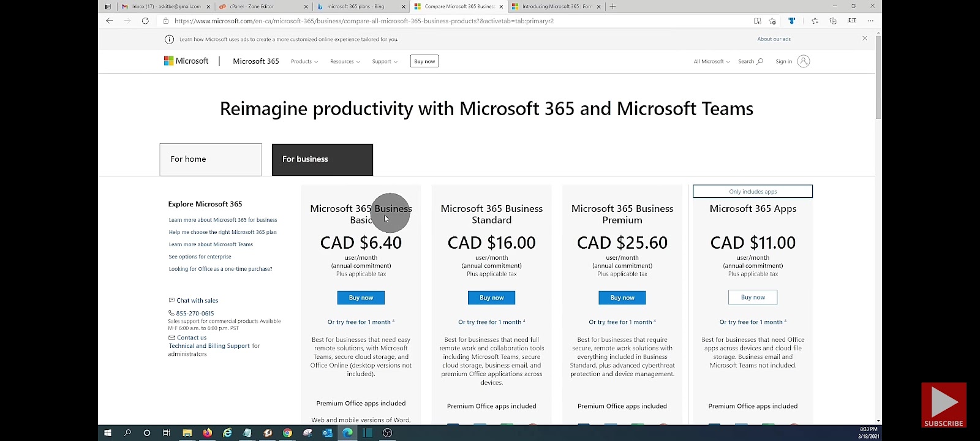Buy now for Business Premium plan
Viewport: 980px width, 441px height.
pyautogui.click(x=622, y=298)
